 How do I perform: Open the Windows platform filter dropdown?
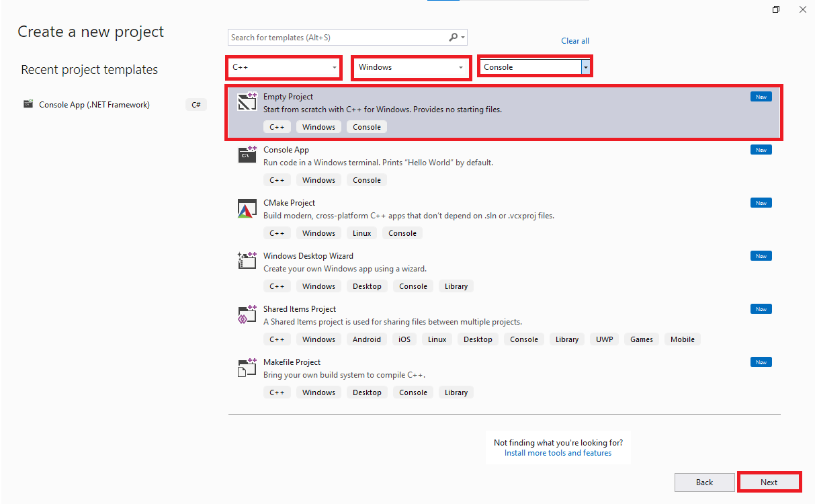[410, 67]
